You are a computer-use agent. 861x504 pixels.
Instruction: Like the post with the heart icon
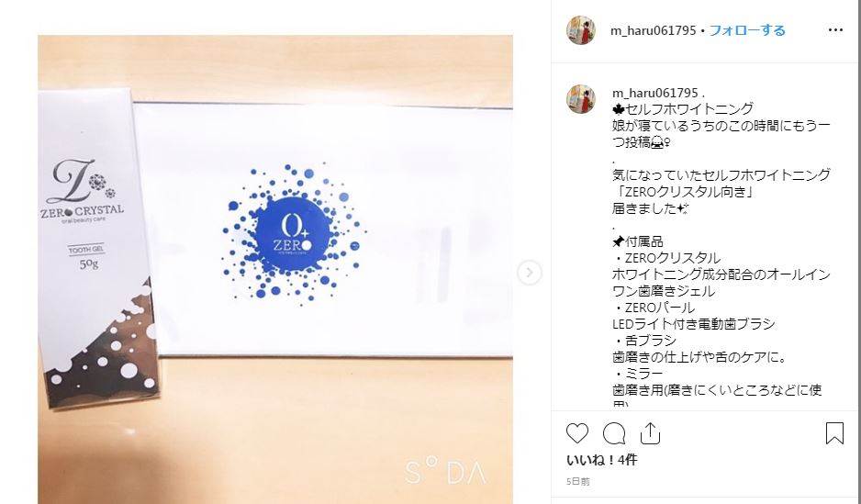(x=577, y=433)
